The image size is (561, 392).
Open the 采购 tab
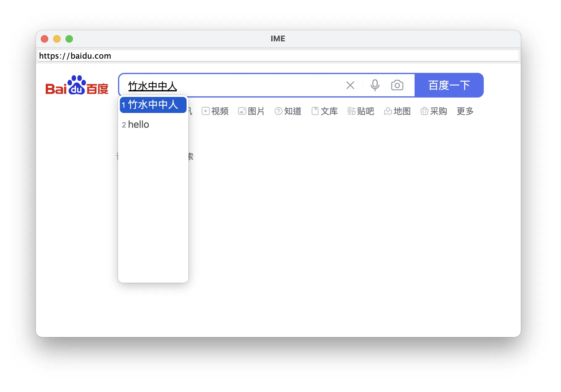(x=434, y=111)
